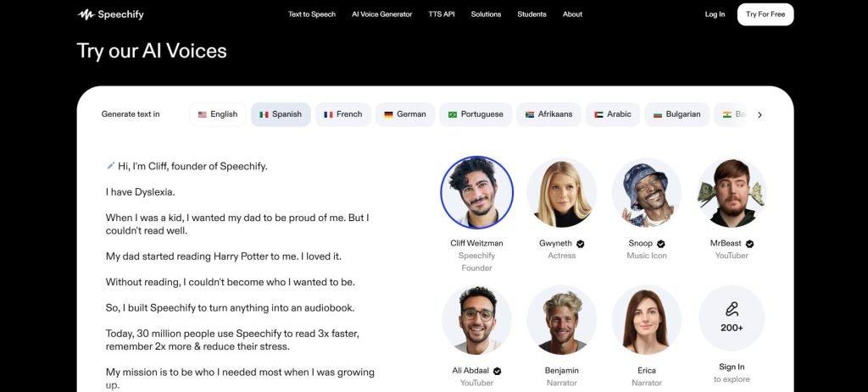The image size is (868, 392).
Task: Click the 200+ voices microphone icon circle
Action: 732,318
